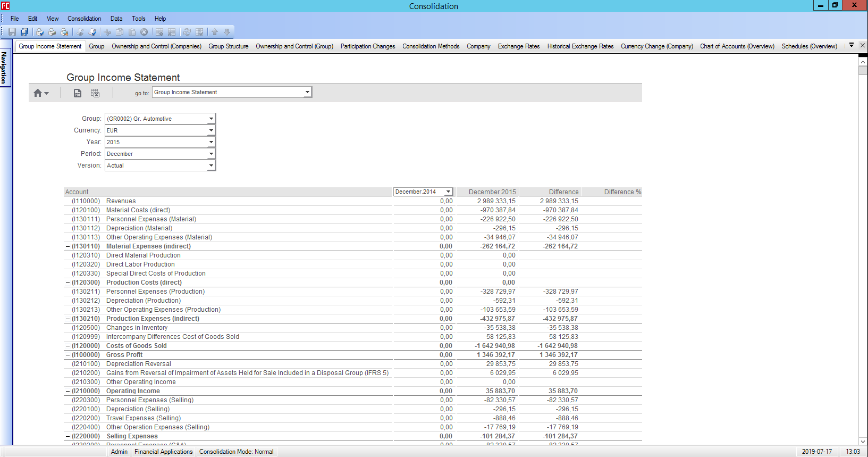The image size is (868, 457).
Task: Switch to the Exchange Rates tab
Action: click(519, 46)
